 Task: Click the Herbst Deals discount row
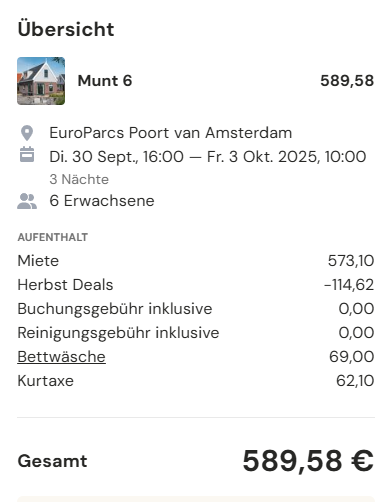click(196, 285)
